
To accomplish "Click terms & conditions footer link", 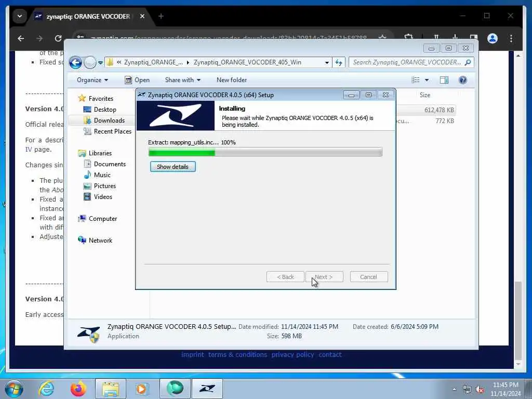I will [x=237, y=354].
